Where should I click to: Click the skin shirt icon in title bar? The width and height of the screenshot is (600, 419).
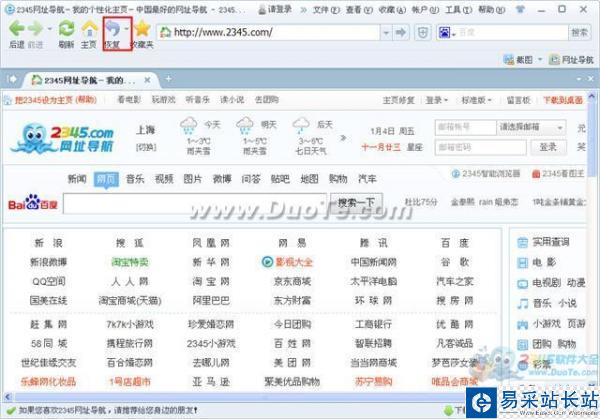(x=520, y=8)
